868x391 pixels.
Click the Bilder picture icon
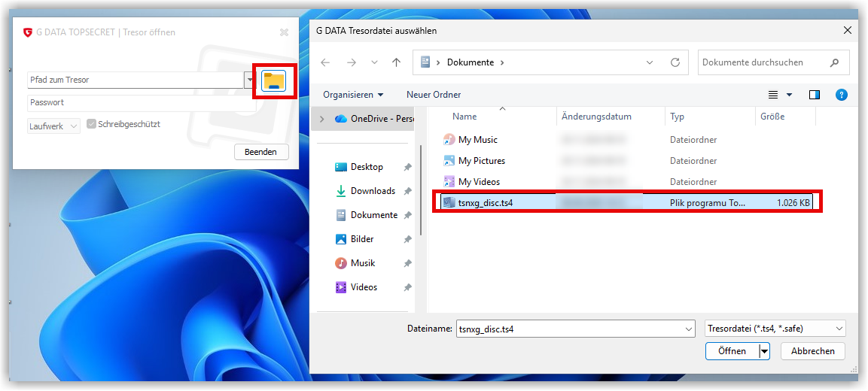[341, 239]
